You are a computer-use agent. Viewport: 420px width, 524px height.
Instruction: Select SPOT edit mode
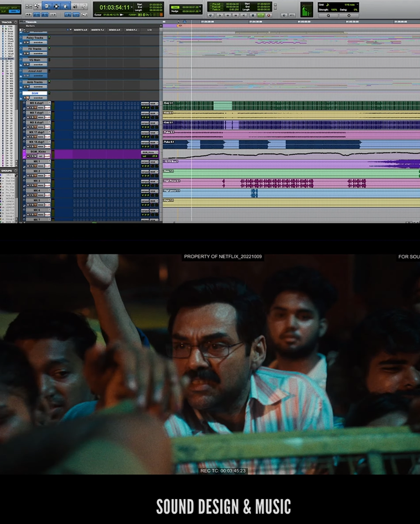click(x=14, y=7)
